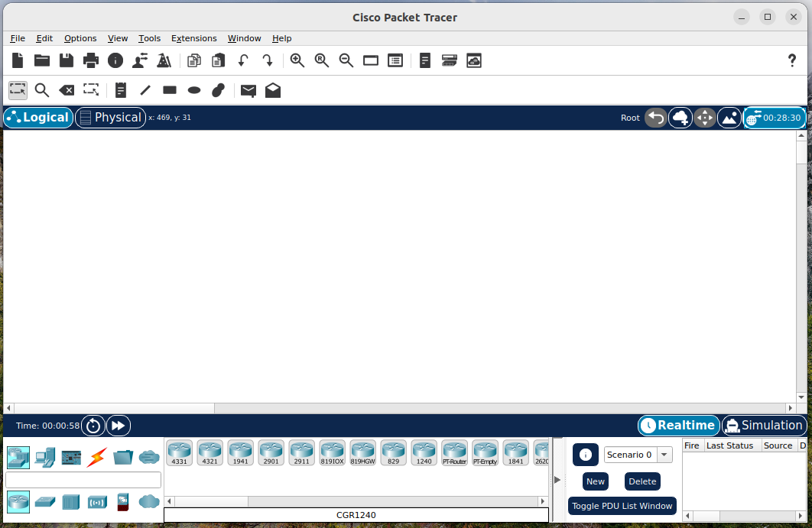Undo the last action

click(243, 60)
